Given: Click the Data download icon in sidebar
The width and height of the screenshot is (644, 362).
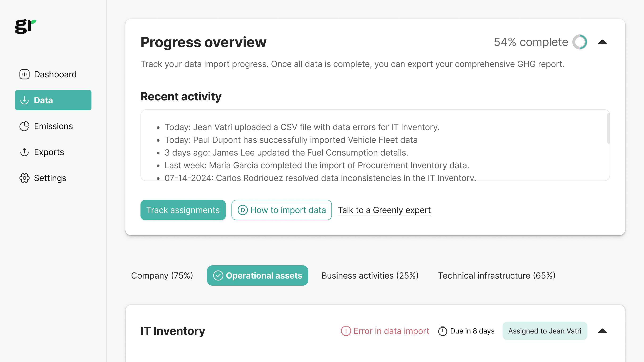Looking at the screenshot, I should [25, 100].
